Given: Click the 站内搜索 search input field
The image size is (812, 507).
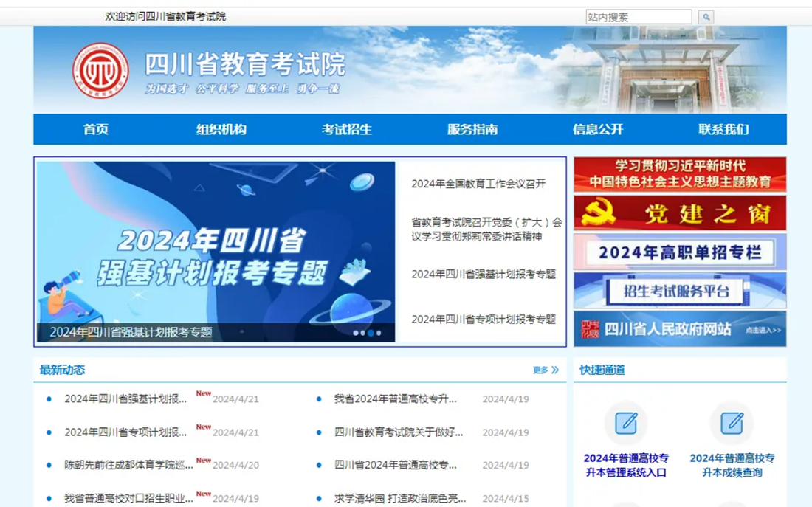Looking at the screenshot, I should tap(639, 17).
